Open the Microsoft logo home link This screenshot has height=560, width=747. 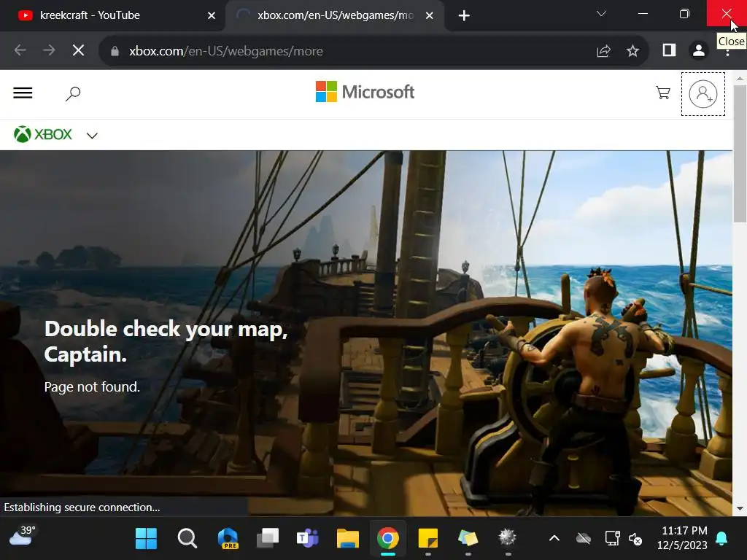[365, 92]
